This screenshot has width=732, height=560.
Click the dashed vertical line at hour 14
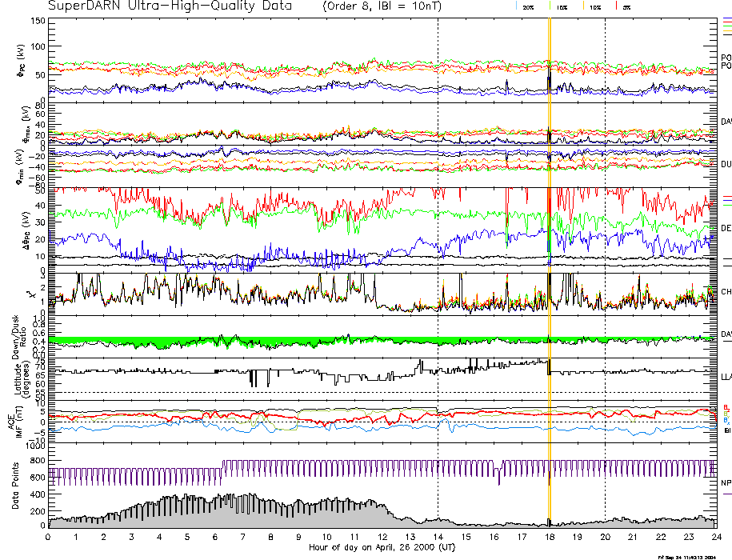click(438, 240)
